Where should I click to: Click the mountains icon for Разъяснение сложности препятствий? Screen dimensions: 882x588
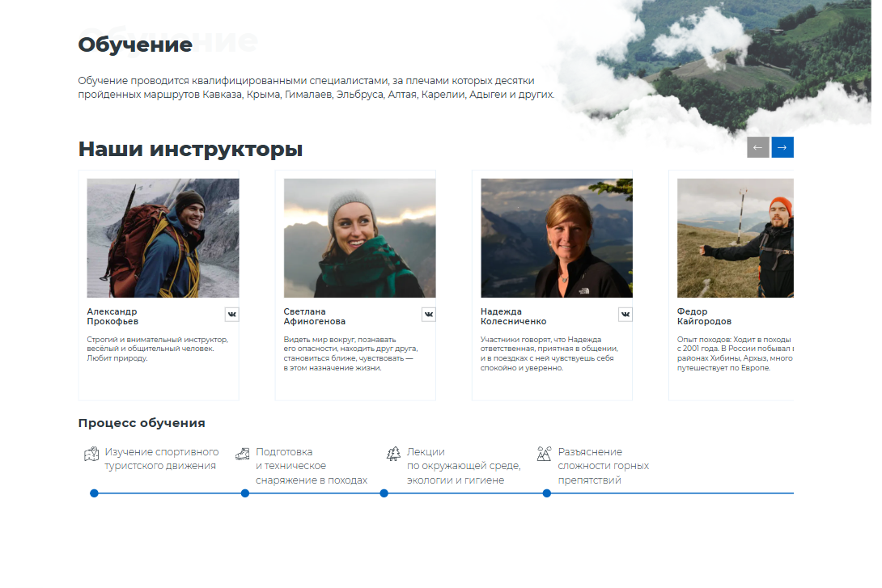[545, 455]
